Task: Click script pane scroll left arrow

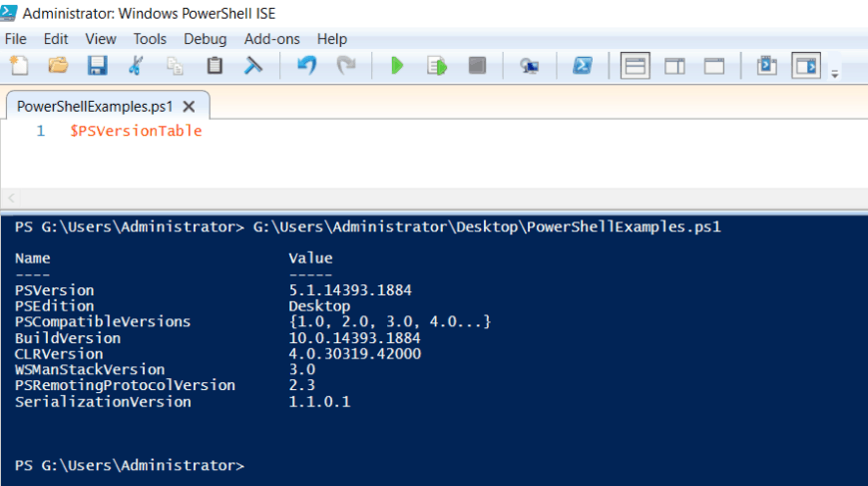Action: [11, 197]
